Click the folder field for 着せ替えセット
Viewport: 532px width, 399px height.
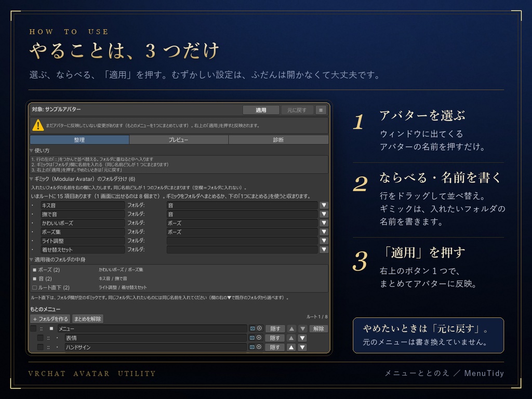point(242,249)
